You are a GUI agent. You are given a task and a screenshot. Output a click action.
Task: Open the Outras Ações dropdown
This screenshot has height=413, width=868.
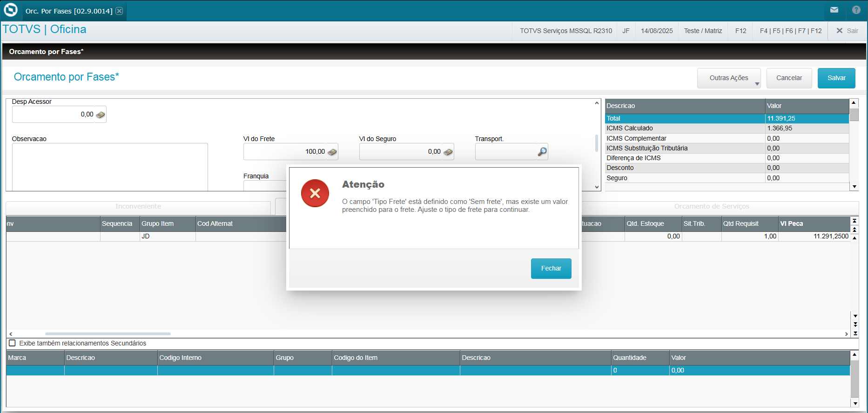click(729, 78)
